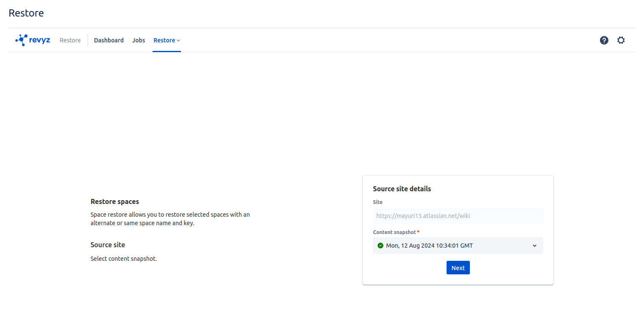644x310 pixels.
Task: Expand the Restore menu chevron
Action: [x=178, y=41]
